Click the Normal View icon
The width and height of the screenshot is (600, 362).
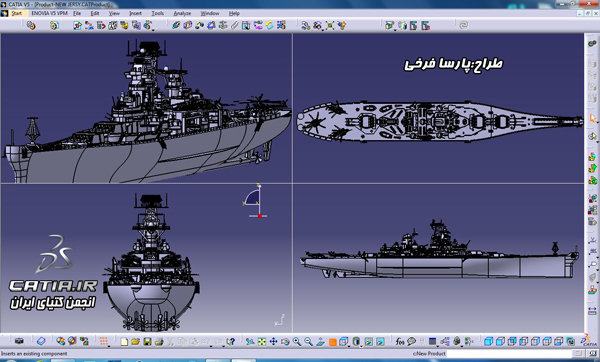tap(320, 341)
